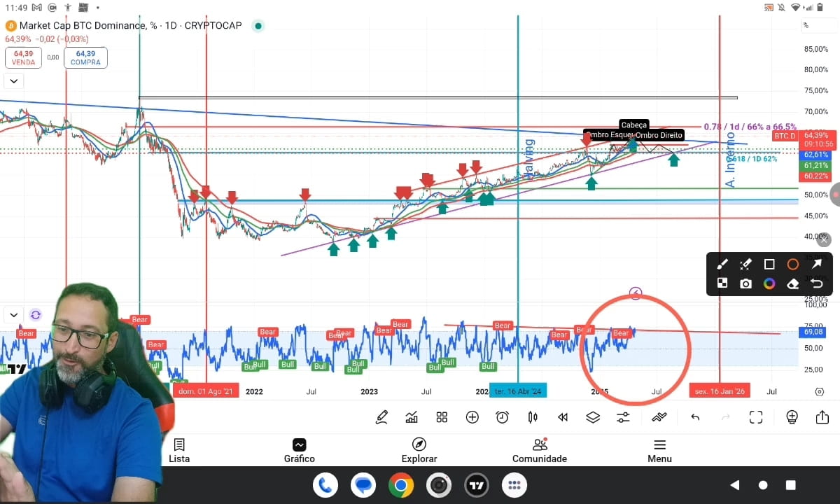Select the eraser in the drawing panel
The height and width of the screenshot is (504, 840).
click(793, 283)
